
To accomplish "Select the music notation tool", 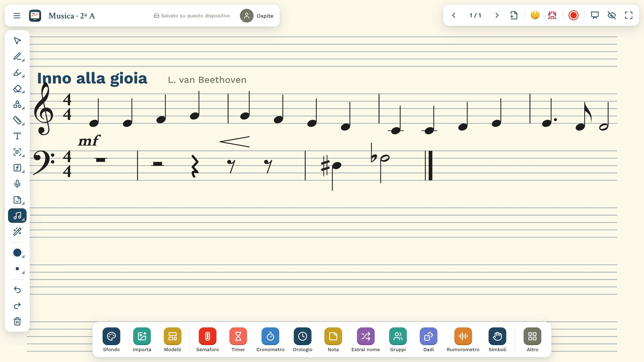I will pyautogui.click(x=17, y=216).
